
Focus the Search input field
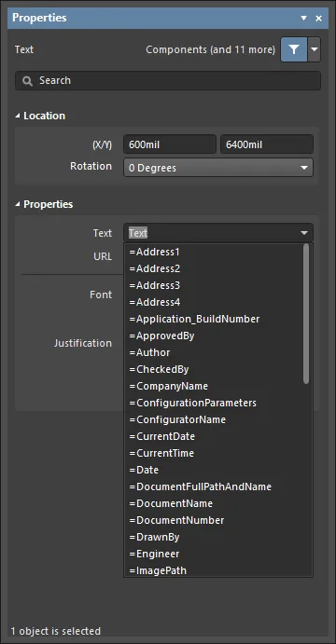168,80
